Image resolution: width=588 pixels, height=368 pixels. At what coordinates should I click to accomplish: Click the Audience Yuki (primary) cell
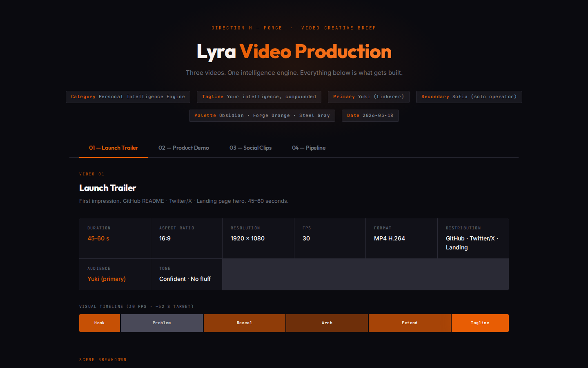115,274
